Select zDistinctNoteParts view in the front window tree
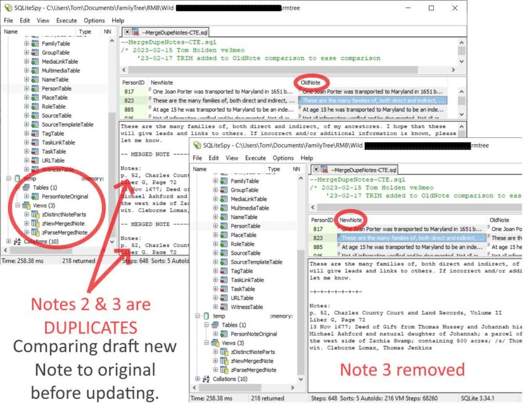This screenshot has width=532, height=404. point(253,352)
